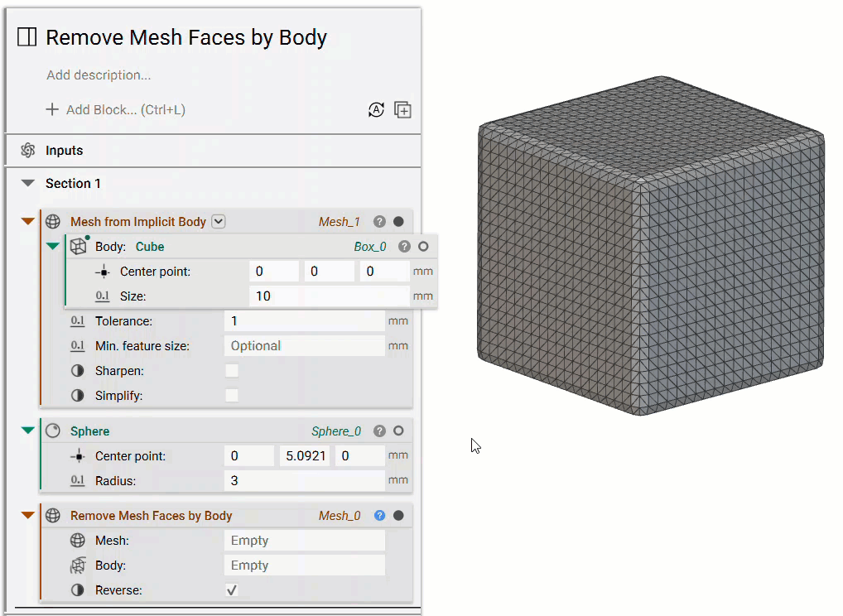Click the Cube body wireframe box icon
Viewport: 843px width, 616px height.
pos(79,246)
